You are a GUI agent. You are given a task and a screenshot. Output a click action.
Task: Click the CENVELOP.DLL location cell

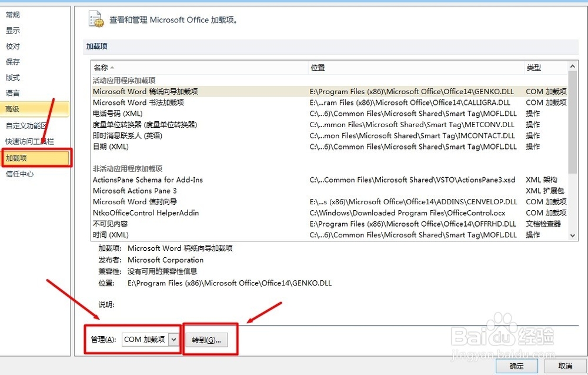[x=413, y=201]
